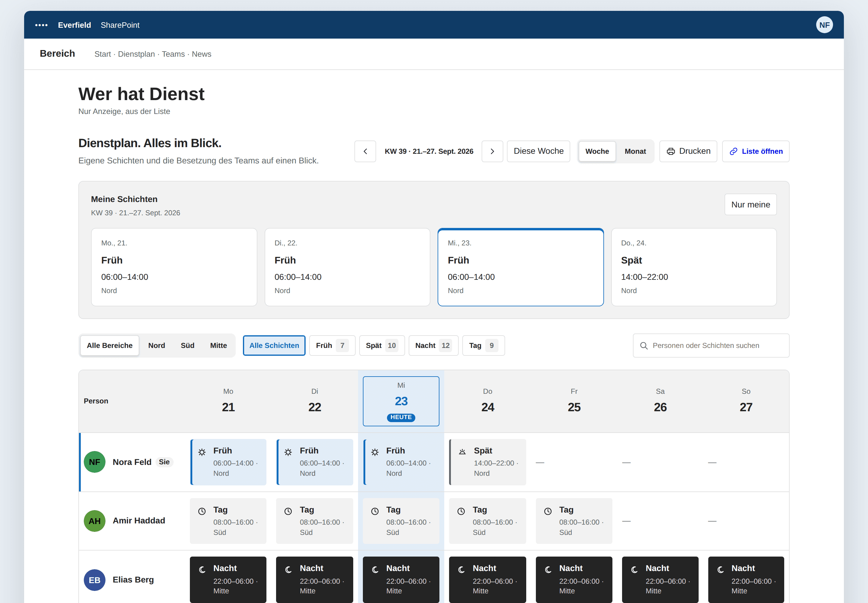Switch view to Woche
Image resolution: width=868 pixels, height=603 pixels.
point(597,151)
